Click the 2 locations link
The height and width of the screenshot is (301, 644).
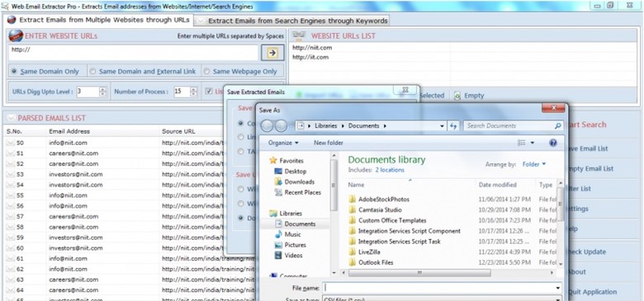coord(390,170)
